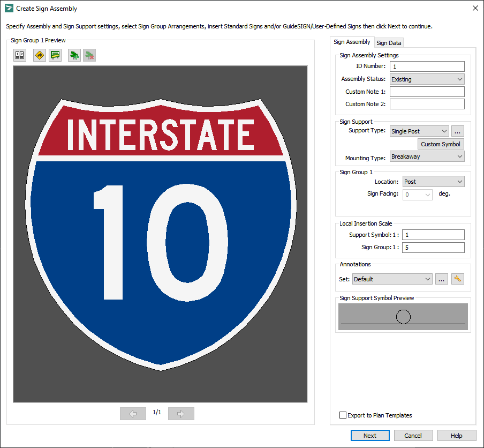The width and height of the screenshot is (484, 448).
Task: Click the Custom Symbol button
Action: pos(441,144)
